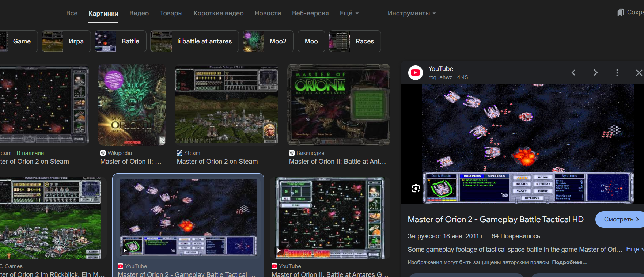Click the upload date 18 янв. 2011 г.
644x277 pixels.
[x=463, y=236]
